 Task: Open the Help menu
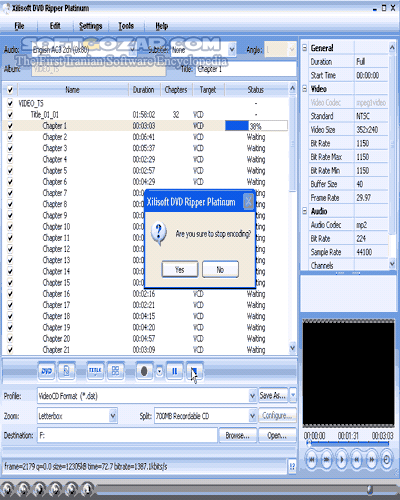point(162,26)
